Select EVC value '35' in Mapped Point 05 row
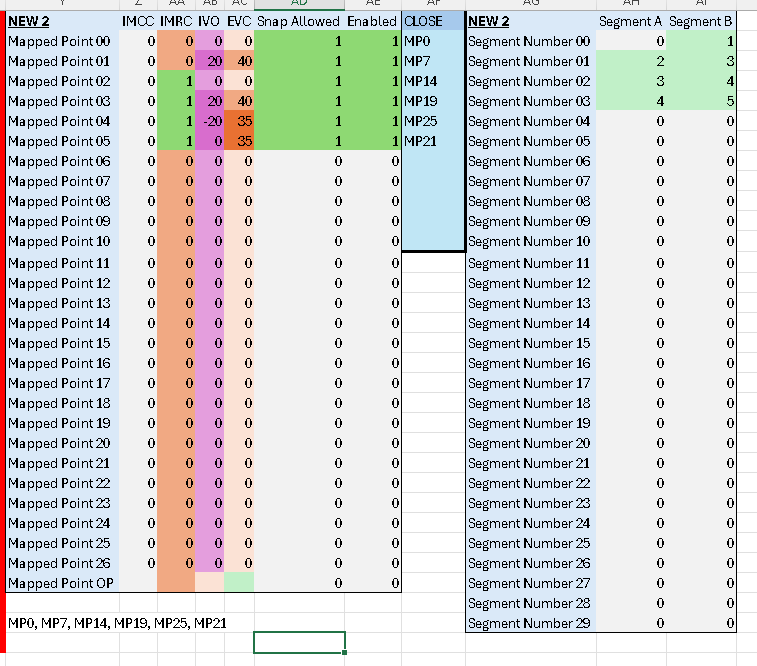 coord(239,141)
